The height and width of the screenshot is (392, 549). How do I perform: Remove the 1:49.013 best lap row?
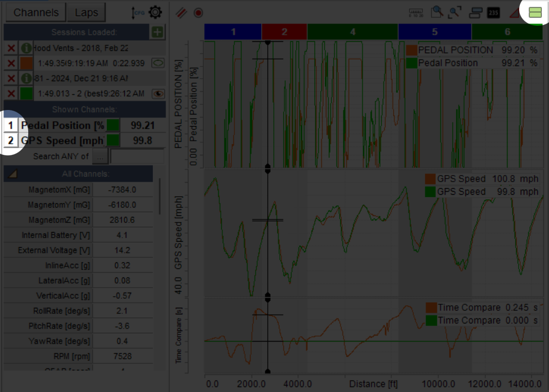coord(11,94)
